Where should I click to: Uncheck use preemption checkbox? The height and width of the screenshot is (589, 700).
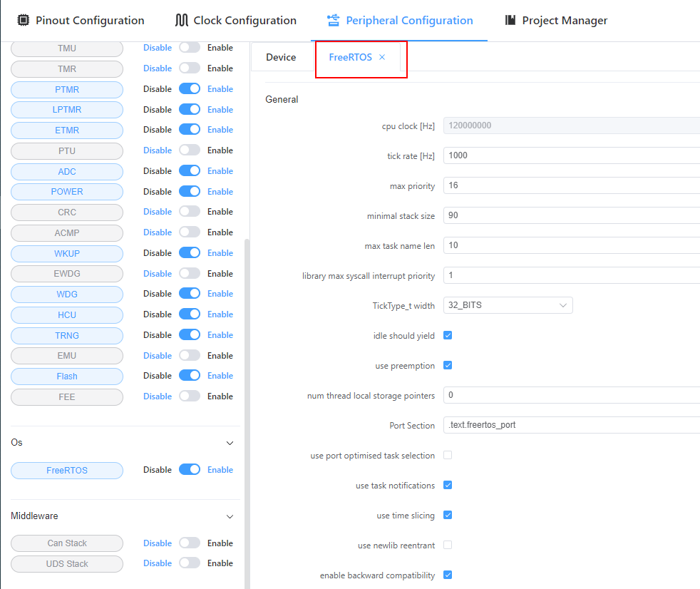pyautogui.click(x=448, y=365)
